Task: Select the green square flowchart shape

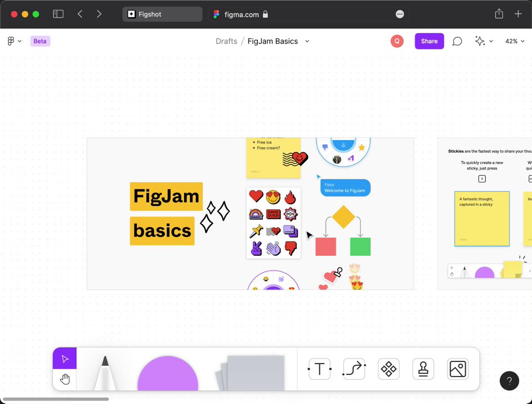Action: (360, 246)
